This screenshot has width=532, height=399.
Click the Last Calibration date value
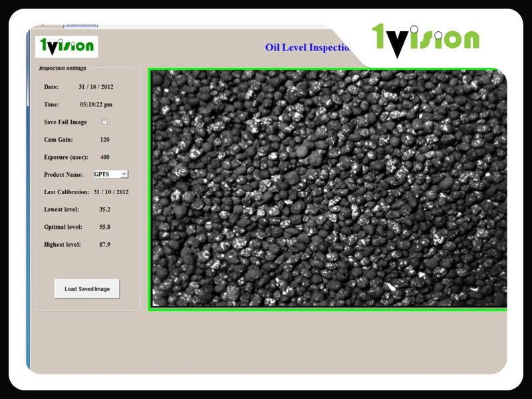coord(111,192)
